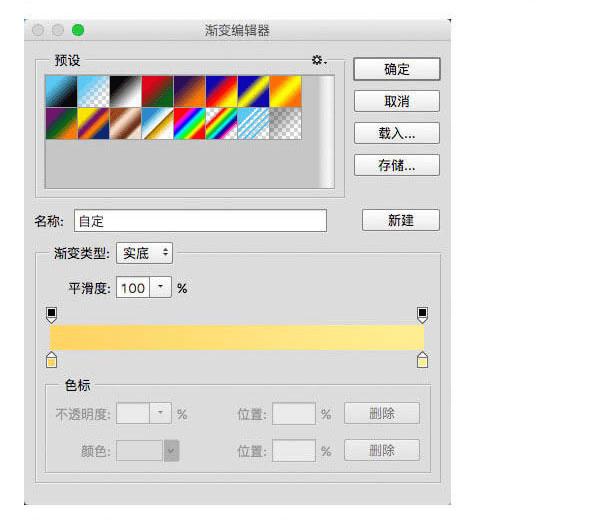Select the neutral density gray checkered preset
Viewport: 600px width, 520px height.
coord(285,123)
